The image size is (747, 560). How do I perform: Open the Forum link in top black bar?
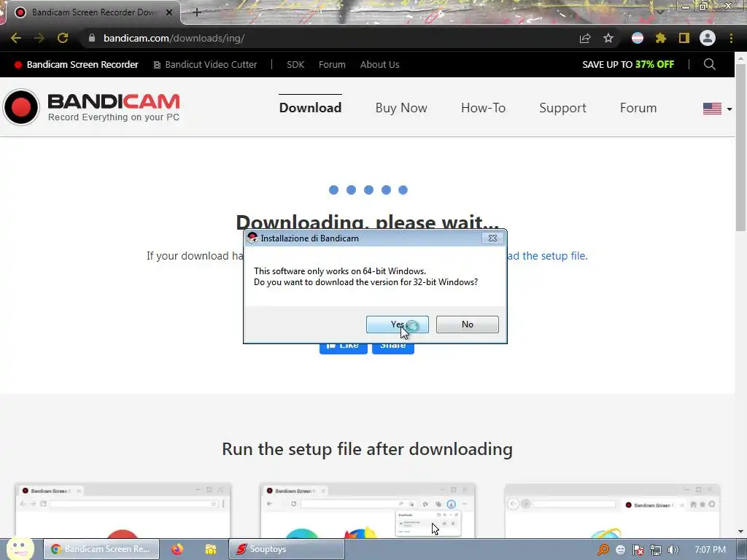(332, 65)
